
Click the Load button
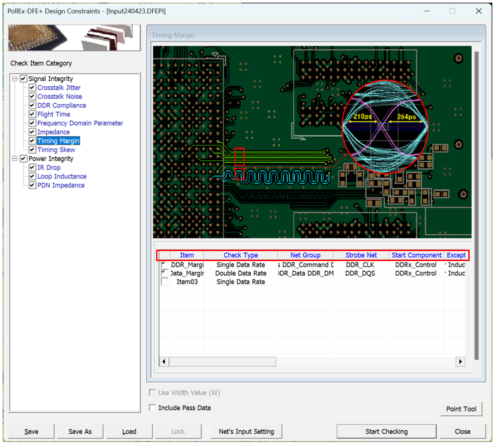[129, 431]
